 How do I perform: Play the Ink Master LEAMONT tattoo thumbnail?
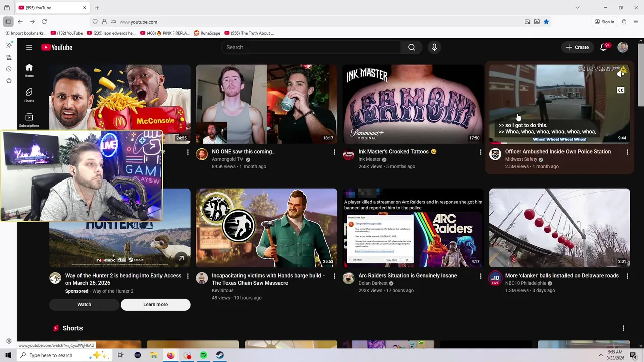coord(413,104)
